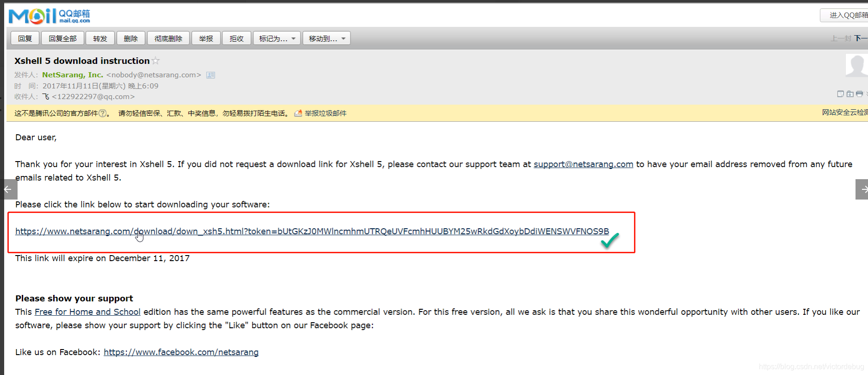
Task: Click recipient address 122922297@qq.com
Action: [x=93, y=97]
